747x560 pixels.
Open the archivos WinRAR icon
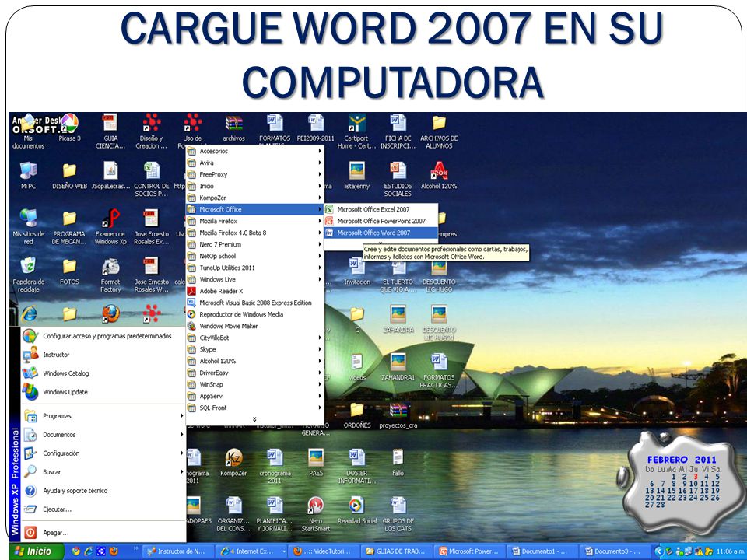233,128
